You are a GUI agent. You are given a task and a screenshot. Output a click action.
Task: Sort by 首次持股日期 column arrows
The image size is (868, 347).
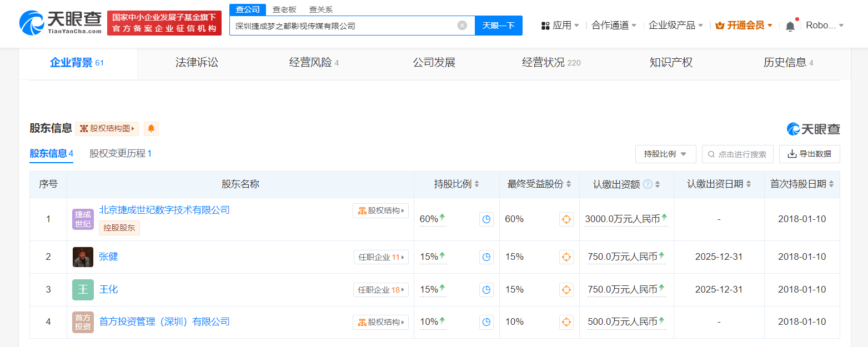click(x=831, y=184)
